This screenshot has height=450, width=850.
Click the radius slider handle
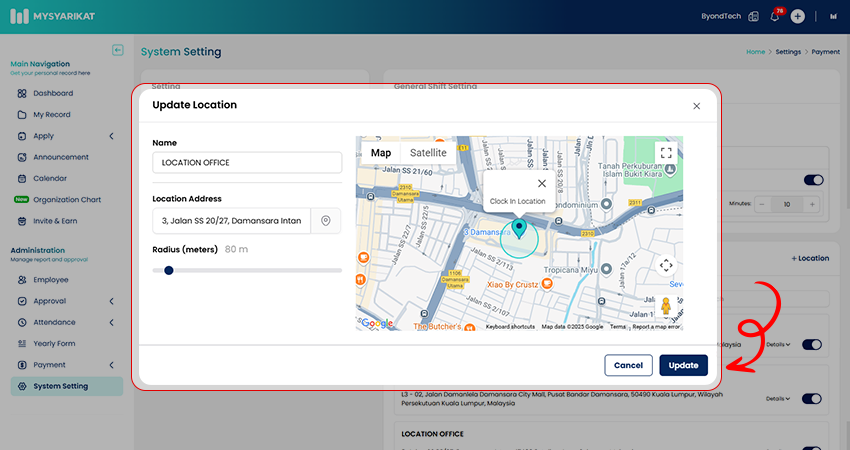click(x=169, y=270)
